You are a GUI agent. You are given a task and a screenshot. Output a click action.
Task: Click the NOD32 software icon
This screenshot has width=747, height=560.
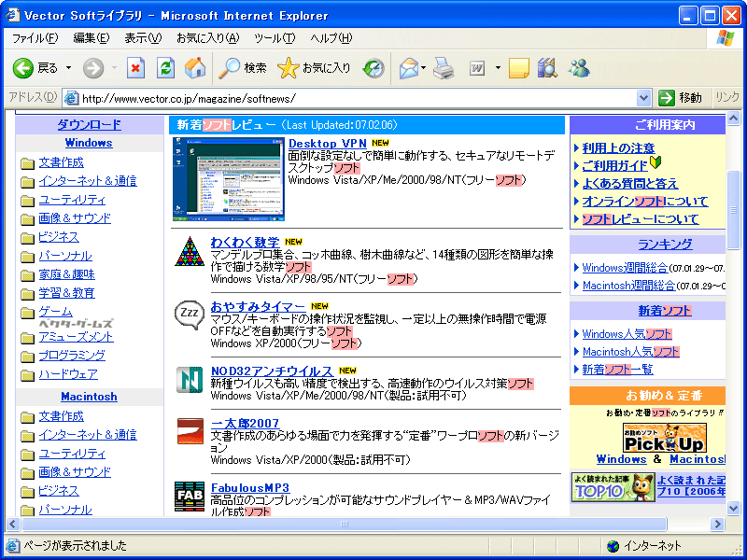coord(190,380)
